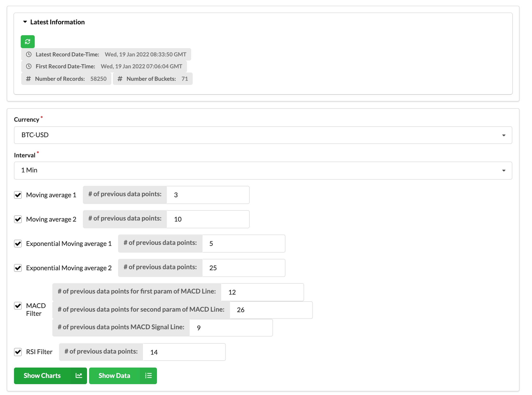Click hash icon beside Number of Records
532x395 pixels.
[28, 79]
